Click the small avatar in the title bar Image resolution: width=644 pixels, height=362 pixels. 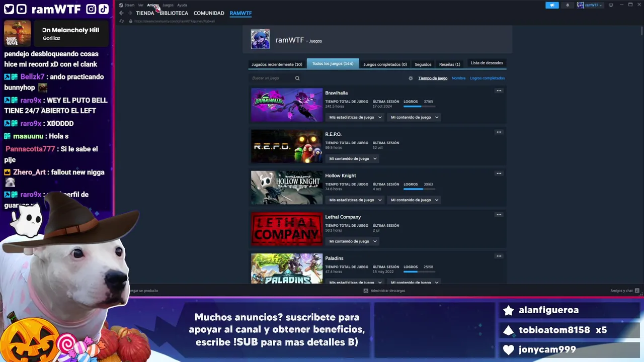[580, 5]
